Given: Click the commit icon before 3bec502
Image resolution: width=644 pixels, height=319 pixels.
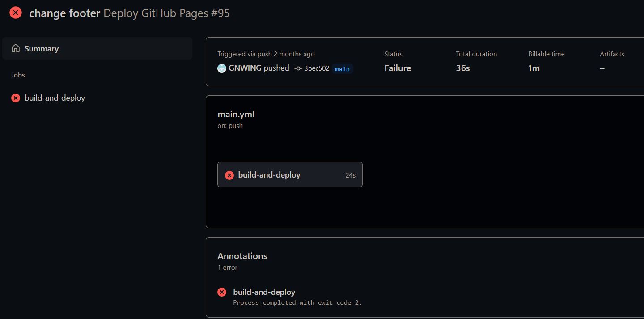Looking at the screenshot, I should point(298,68).
